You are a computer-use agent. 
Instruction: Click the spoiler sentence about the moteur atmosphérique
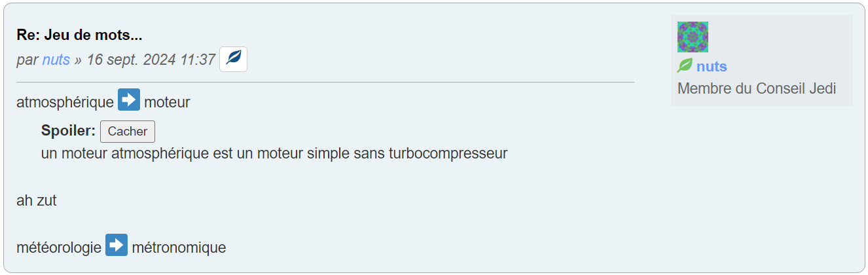[274, 154]
